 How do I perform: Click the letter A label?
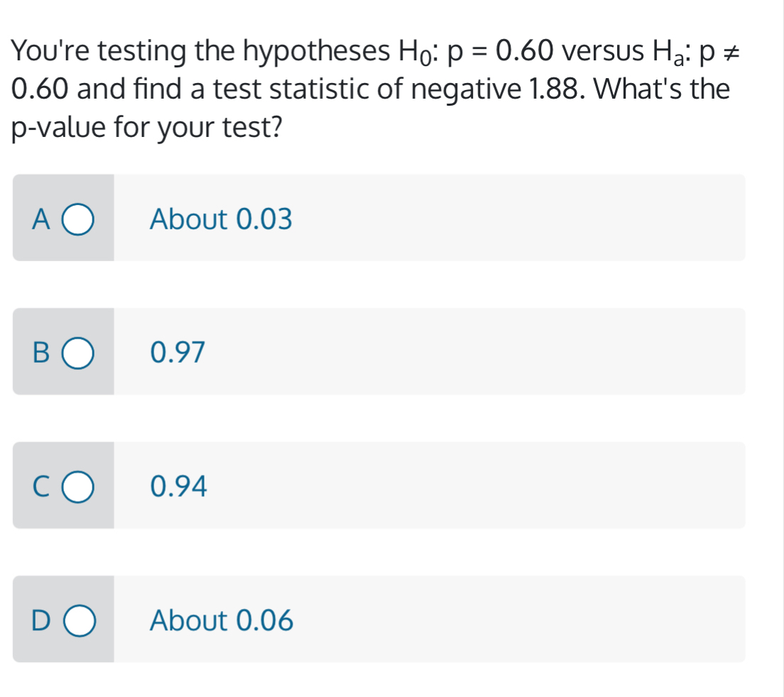click(x=40, y=219)
